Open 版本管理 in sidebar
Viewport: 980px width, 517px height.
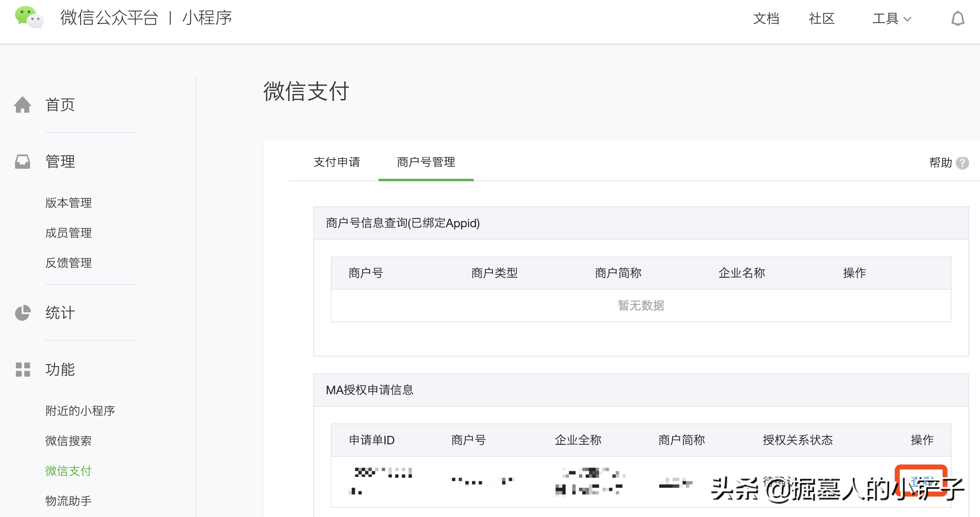click(69, 203)
